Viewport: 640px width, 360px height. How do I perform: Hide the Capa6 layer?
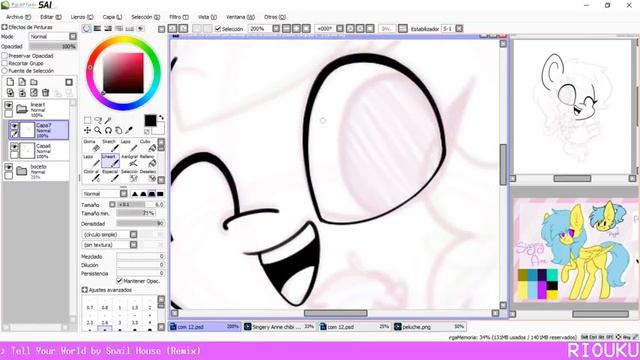14,147
